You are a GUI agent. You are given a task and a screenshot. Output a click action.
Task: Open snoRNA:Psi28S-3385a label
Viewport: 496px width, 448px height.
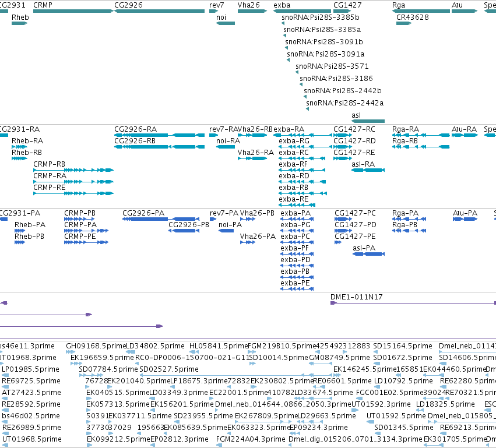322,30
